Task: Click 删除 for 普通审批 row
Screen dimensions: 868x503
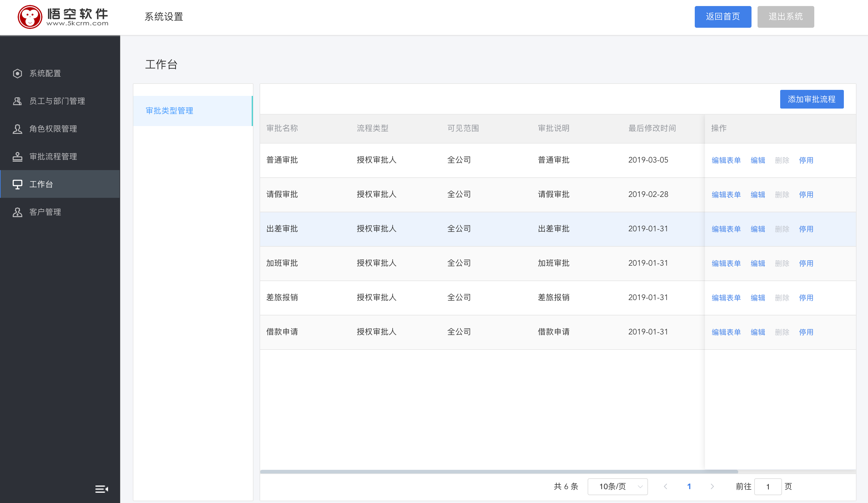Action: click(782, 160)
